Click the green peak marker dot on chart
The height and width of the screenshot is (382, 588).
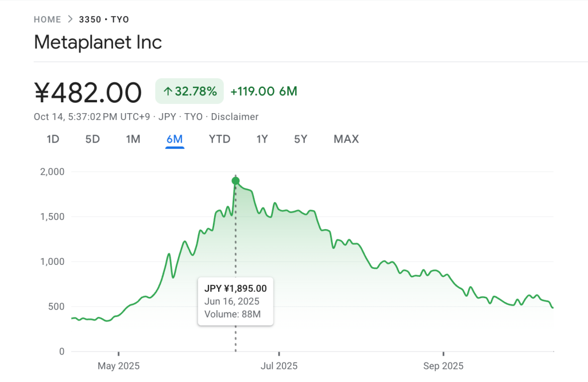click(x=235, y=181)
